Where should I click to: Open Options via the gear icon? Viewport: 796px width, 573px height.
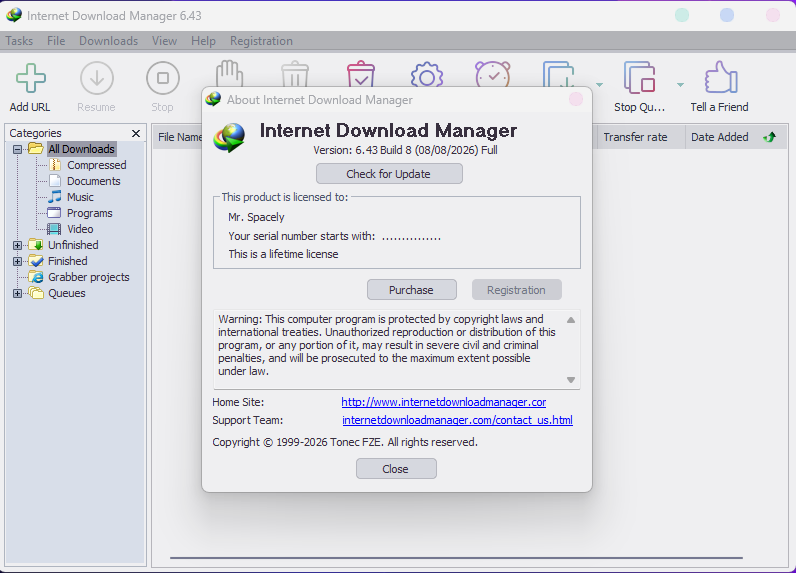[x=427, y=75]
